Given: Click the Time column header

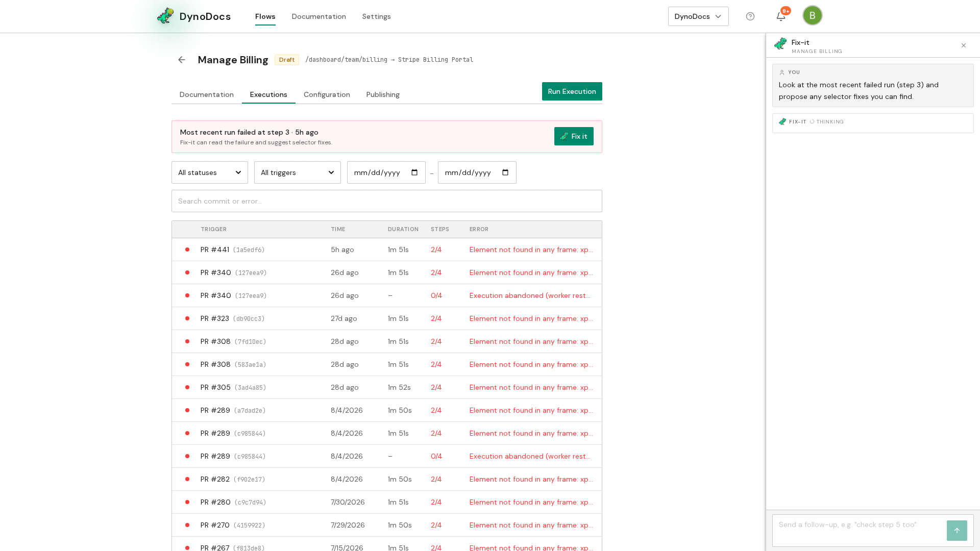Looking at the screenshot, I should click(x=338, y=229).
